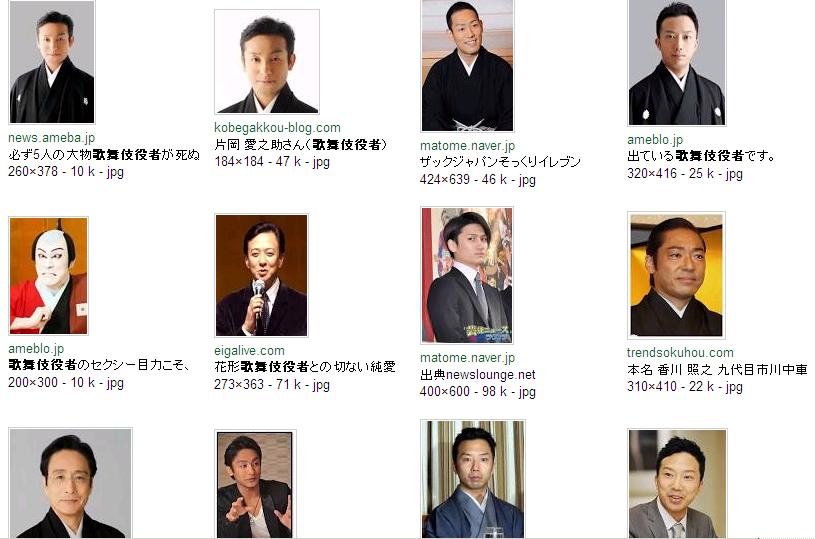The height and width of the screenshot is (539, 815).
Task: Select bottom-left thumbnail of man with glasses
Action: [x=70, y=483]
